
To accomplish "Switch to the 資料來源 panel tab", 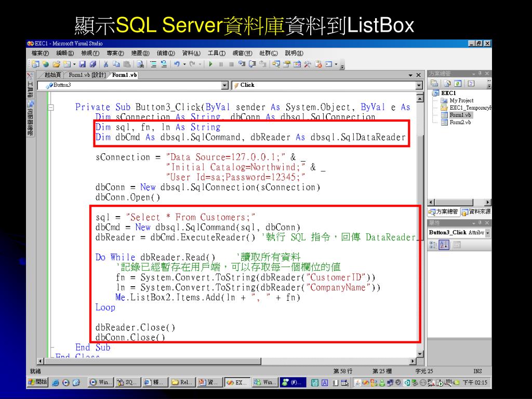I will pos(476,212).
